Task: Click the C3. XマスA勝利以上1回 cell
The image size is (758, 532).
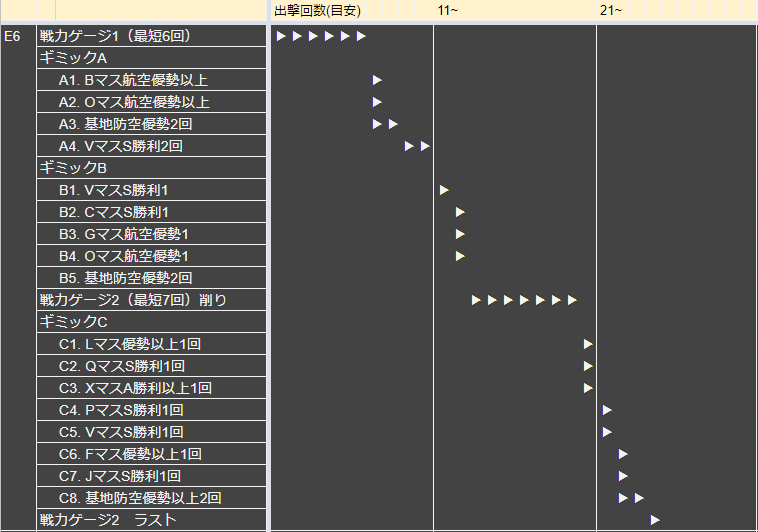Action: coord(151,388)
